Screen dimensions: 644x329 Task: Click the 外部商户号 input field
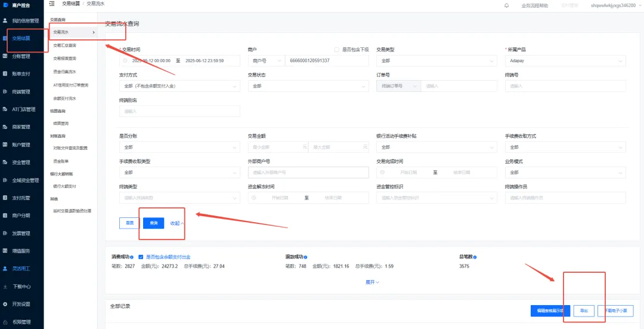[308, 172]
